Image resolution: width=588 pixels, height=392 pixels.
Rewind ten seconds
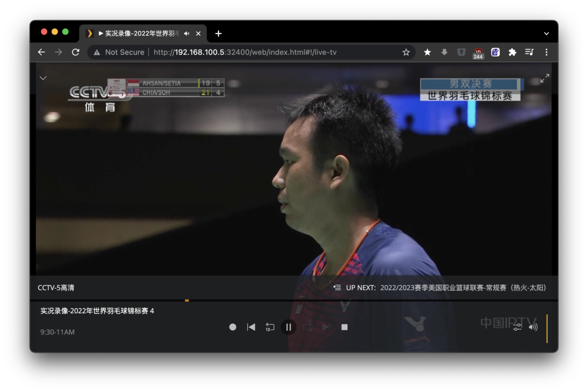270,327
